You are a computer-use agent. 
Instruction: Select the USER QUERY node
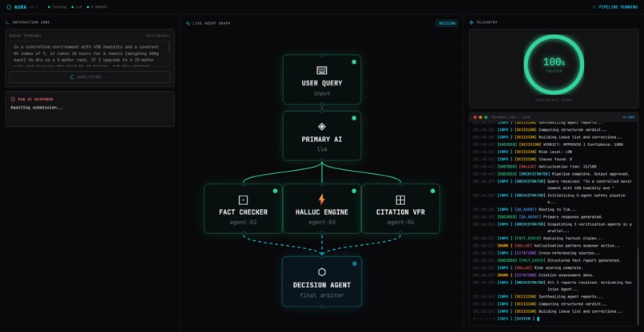tap(321, 79)
